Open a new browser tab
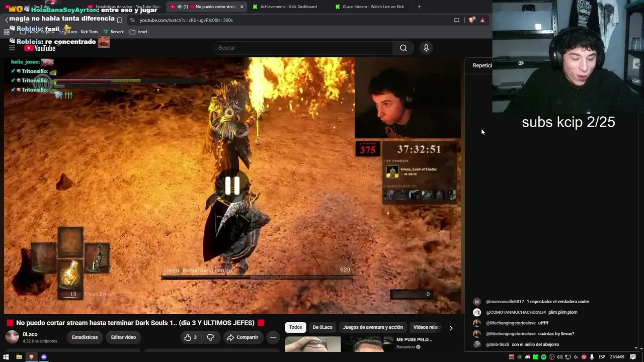 tap(419, 7)
